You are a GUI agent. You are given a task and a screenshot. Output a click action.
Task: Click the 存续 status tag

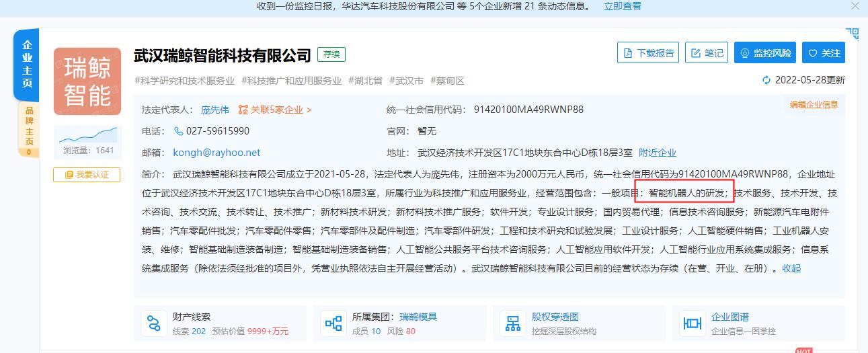[x=331, y=54]
